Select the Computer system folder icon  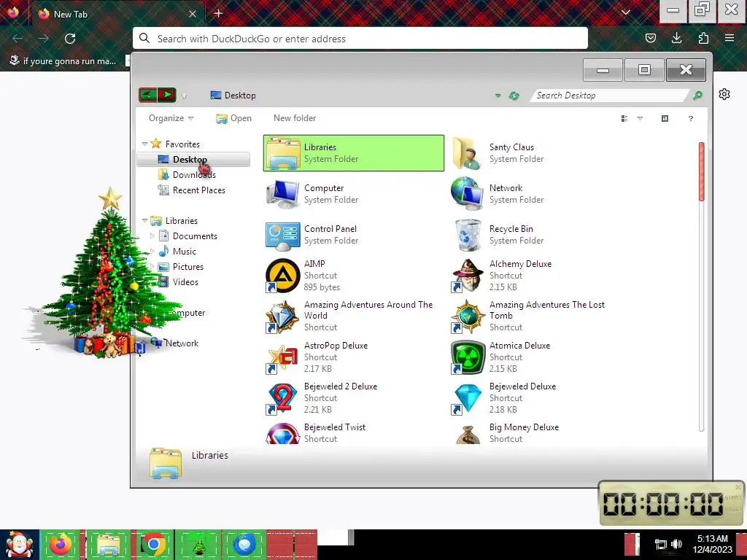point(283,194)
